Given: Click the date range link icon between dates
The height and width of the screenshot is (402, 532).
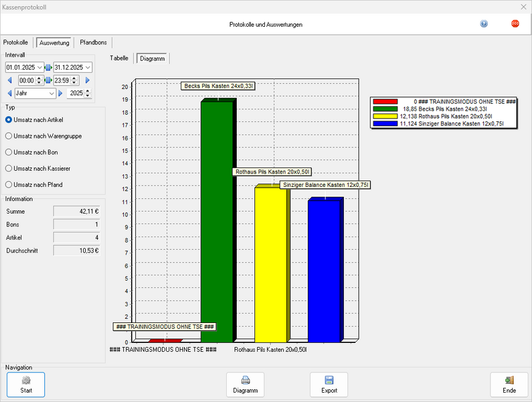Looking at the screenshot, I should 48,68.
